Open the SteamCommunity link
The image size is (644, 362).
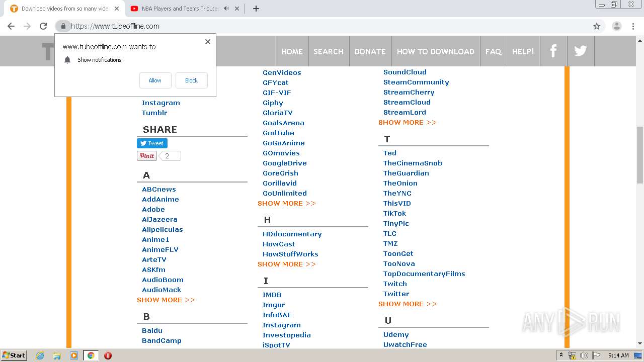coord(416,82)
